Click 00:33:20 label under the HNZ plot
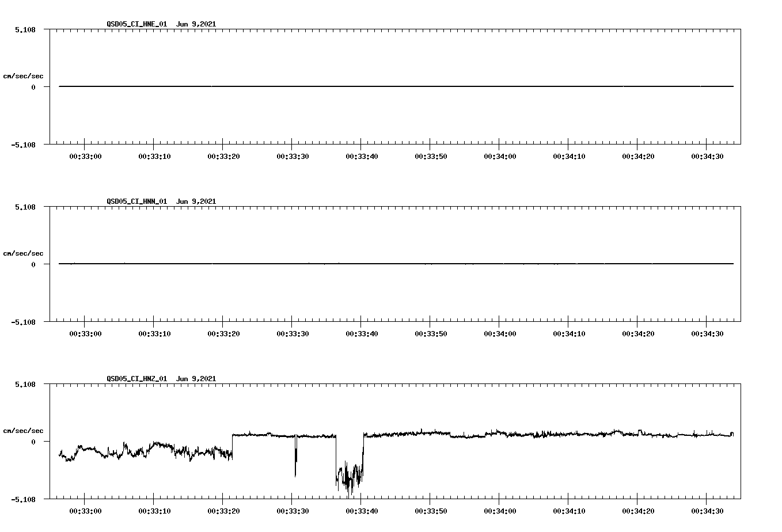Screen dimensions: 782x532 (223, 511)
